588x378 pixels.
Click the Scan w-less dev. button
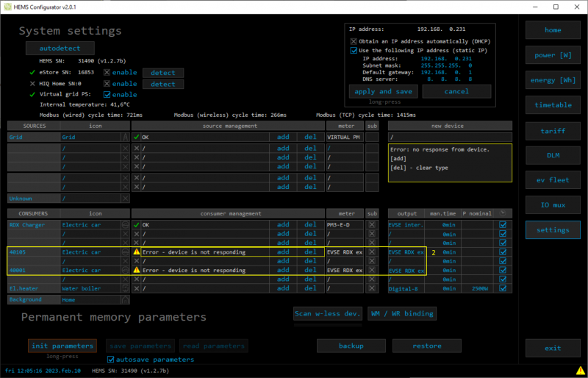(328, 314)
